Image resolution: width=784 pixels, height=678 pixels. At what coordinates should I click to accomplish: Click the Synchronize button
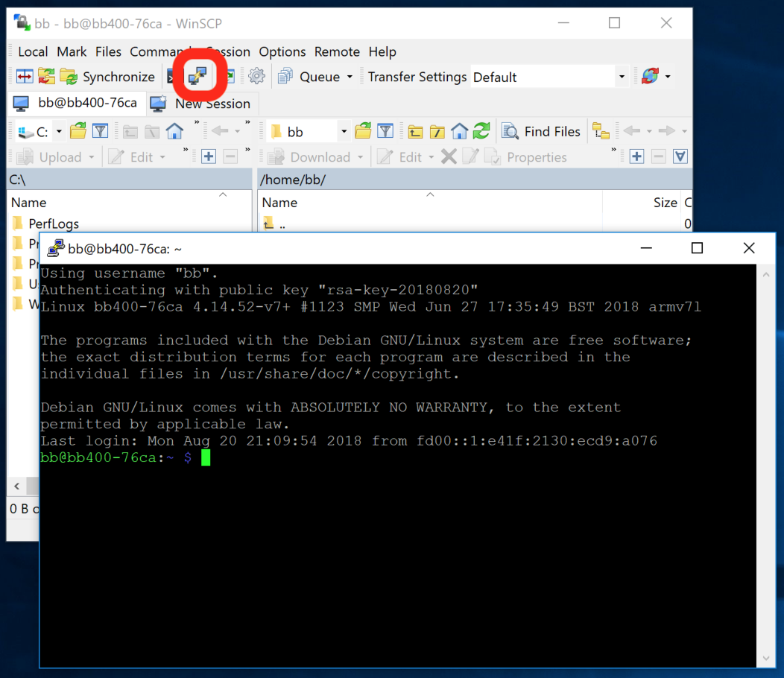click(x=108, y=77)
